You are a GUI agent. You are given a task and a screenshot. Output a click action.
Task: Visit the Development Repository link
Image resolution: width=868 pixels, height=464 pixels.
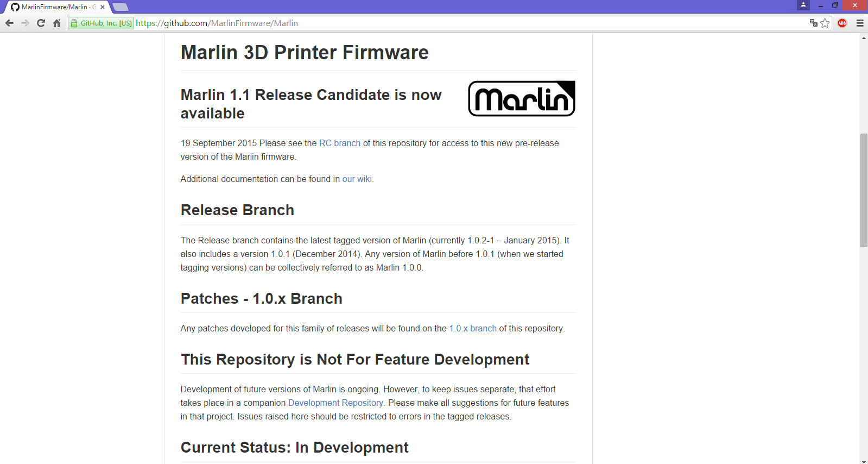pos(336,403)
